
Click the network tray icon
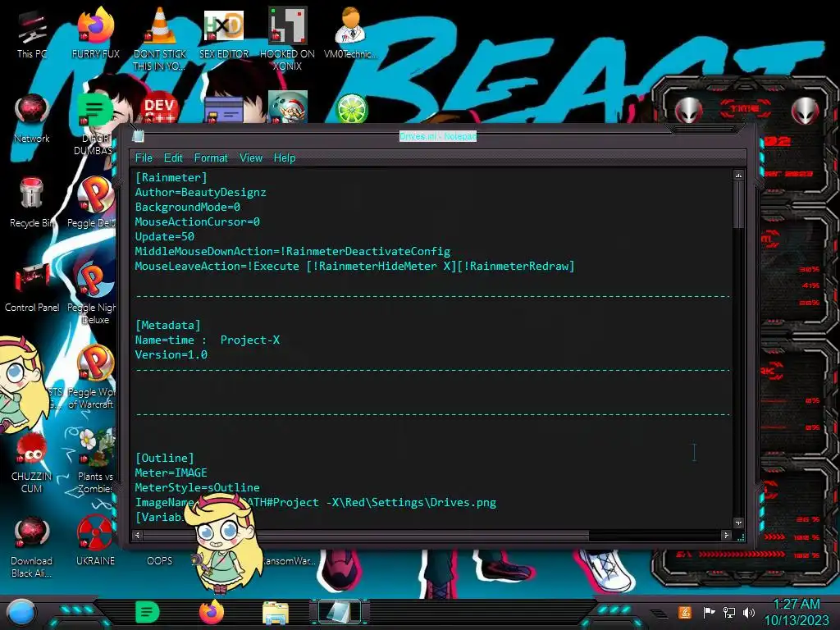coord(729,612)
